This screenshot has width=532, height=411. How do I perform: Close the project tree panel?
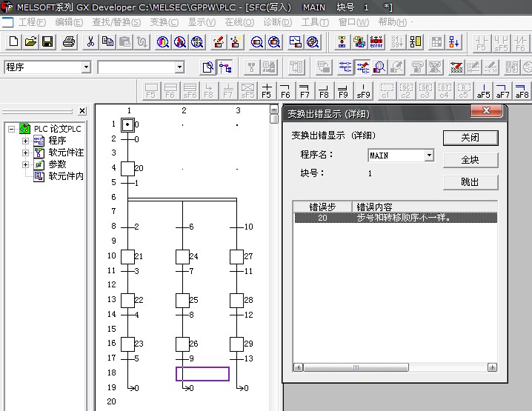(x=82, y=111)
